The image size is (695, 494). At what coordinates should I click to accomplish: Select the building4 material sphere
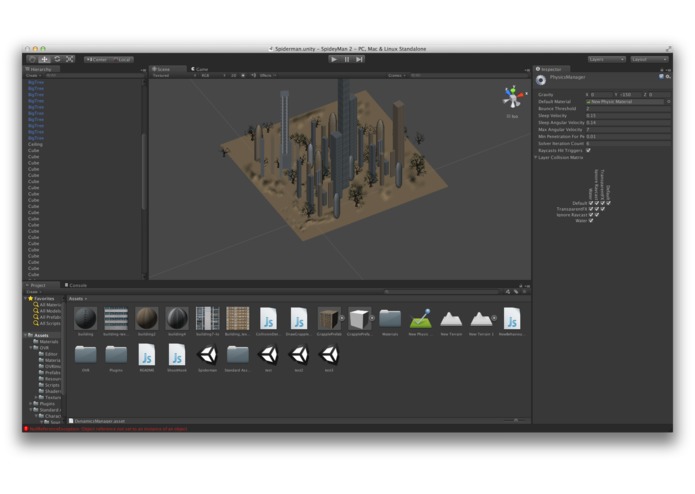click(177, 321)
